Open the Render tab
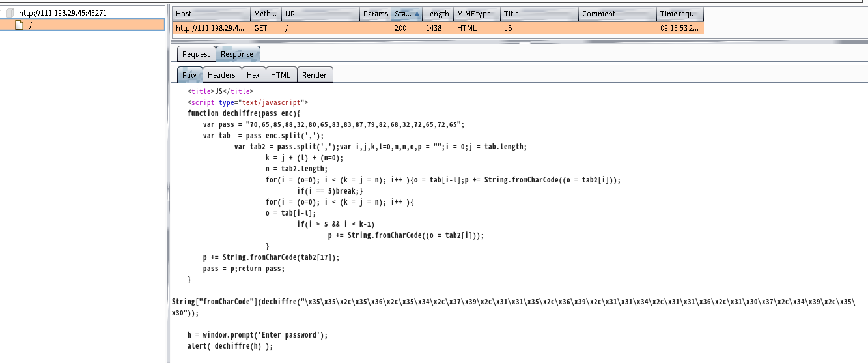 click(314, 75)
